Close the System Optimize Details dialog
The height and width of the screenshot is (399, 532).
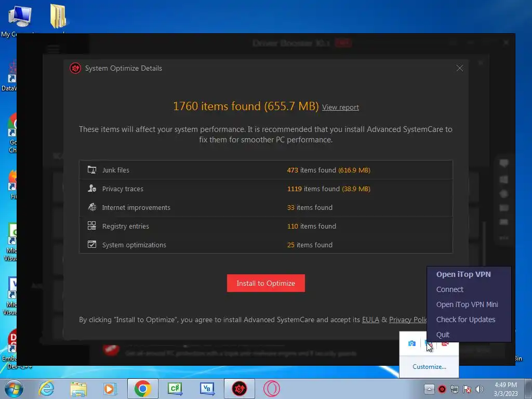coord(460,68)
